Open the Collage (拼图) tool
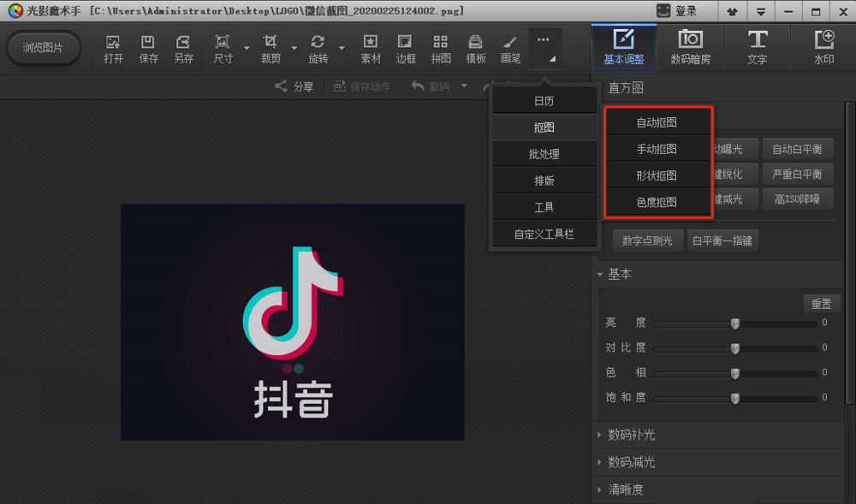This screenshot has height=504, width=856. point(441,48)
